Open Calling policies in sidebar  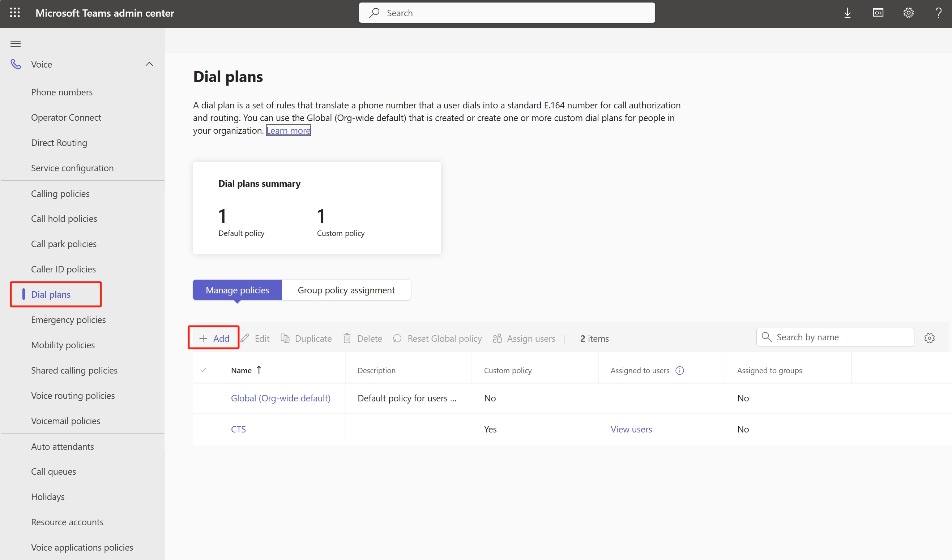(60, 194)
